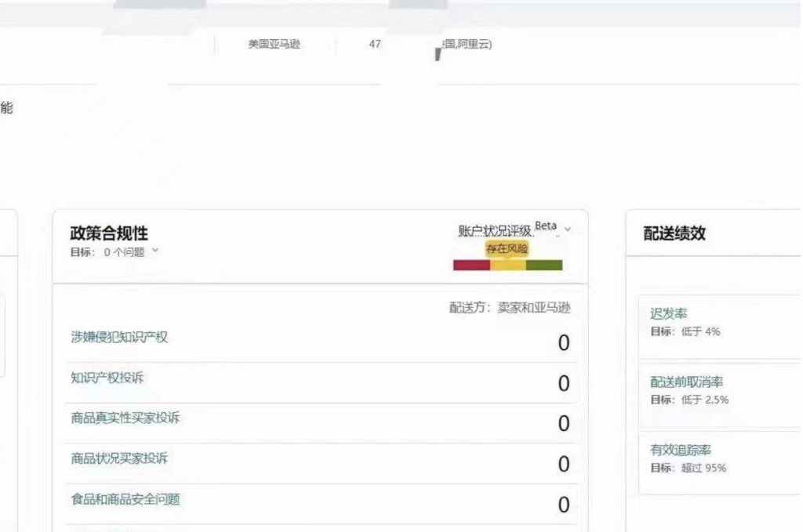Click the 配送绩效 panel heading
Image resolution: width=803 pixels, height=532 pixels.
click(x=674, y=233)
